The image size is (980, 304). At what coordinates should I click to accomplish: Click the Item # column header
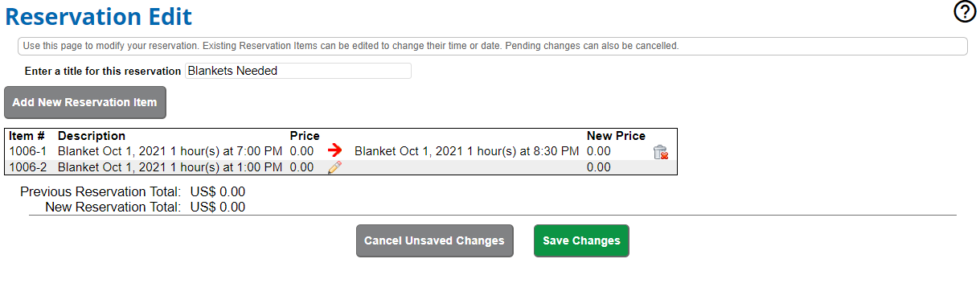pos(27,136)
